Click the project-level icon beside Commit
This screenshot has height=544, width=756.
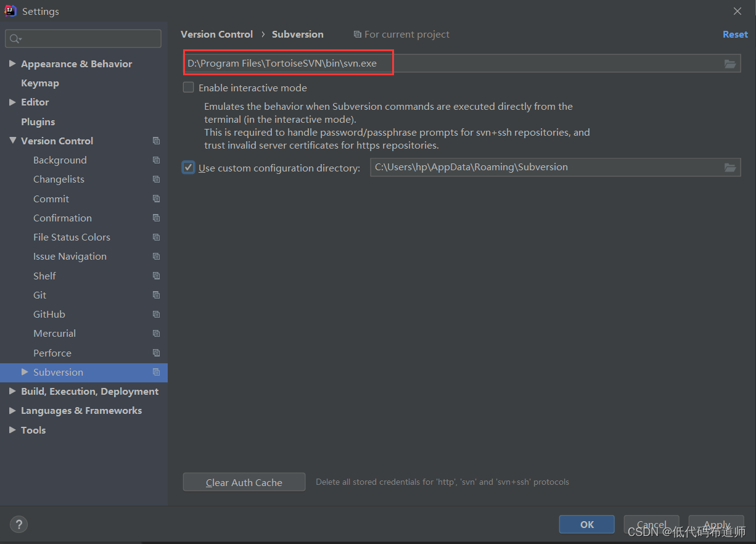coord(156,199)
